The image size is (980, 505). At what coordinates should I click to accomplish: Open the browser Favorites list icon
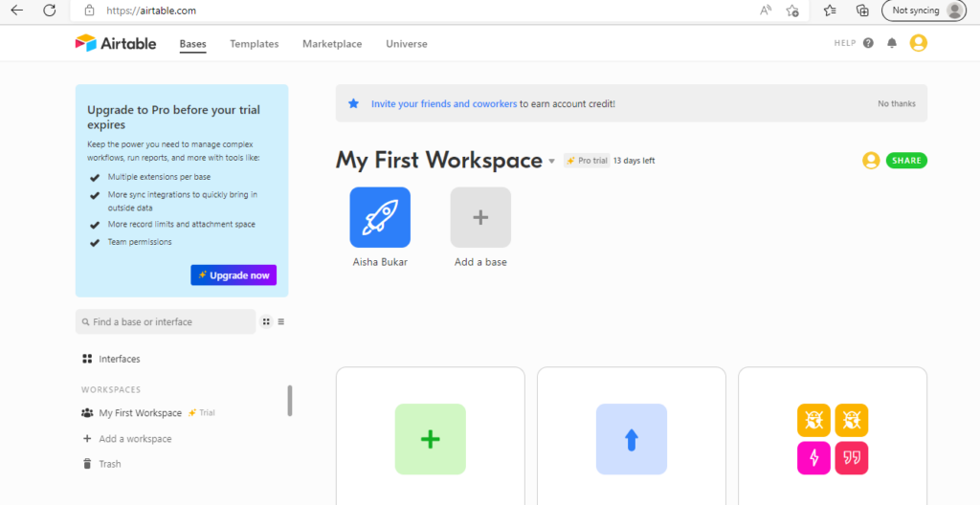tap(830, 10)
